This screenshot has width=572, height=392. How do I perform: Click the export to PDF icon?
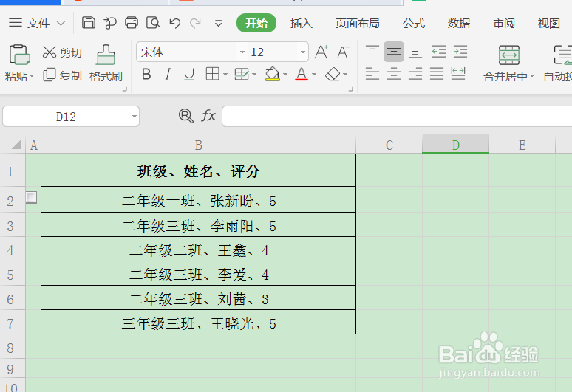point(110,23)
